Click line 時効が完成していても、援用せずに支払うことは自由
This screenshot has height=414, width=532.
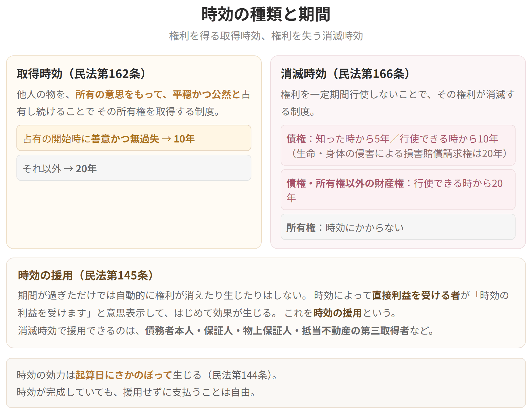pos(136,392)
